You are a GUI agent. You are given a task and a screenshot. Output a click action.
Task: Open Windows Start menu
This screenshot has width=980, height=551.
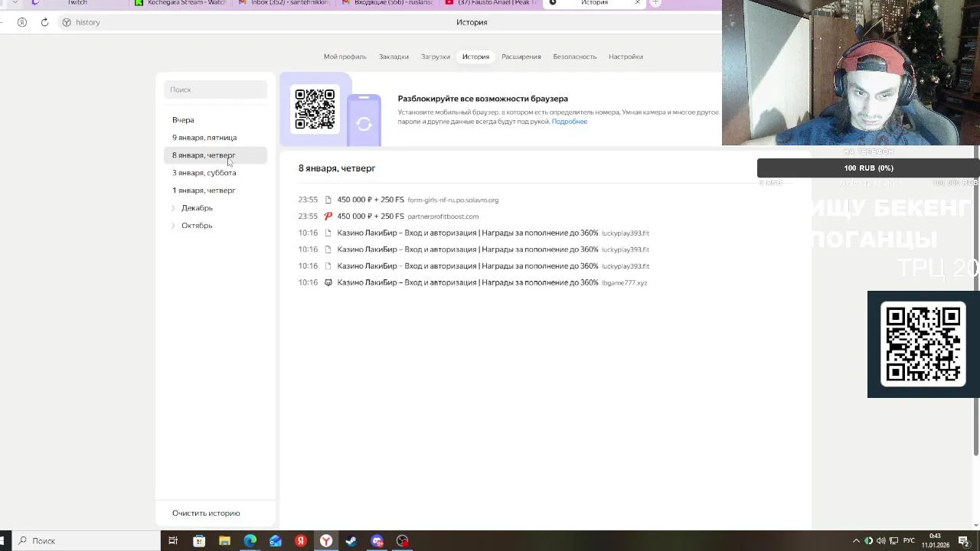(x=3, y=541)
